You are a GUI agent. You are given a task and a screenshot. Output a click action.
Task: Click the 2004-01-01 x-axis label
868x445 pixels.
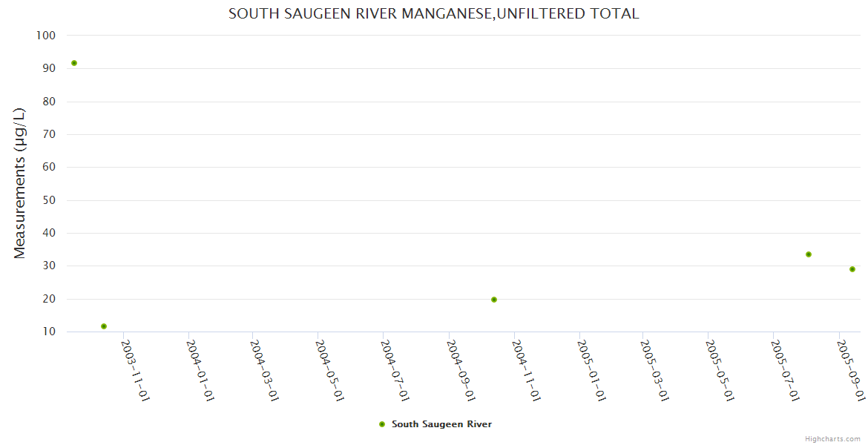click(200, 370)
